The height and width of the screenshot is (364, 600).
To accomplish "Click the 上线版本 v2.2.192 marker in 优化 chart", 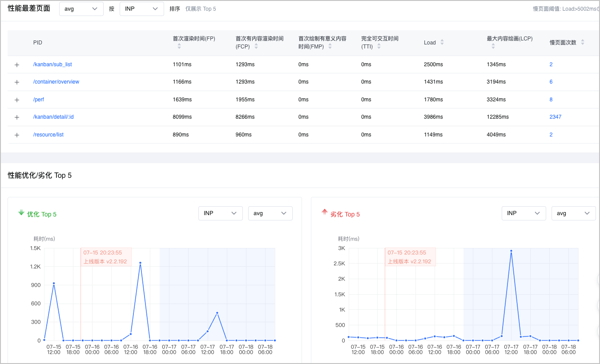I will pyautogui.click(x=106, y=257).
